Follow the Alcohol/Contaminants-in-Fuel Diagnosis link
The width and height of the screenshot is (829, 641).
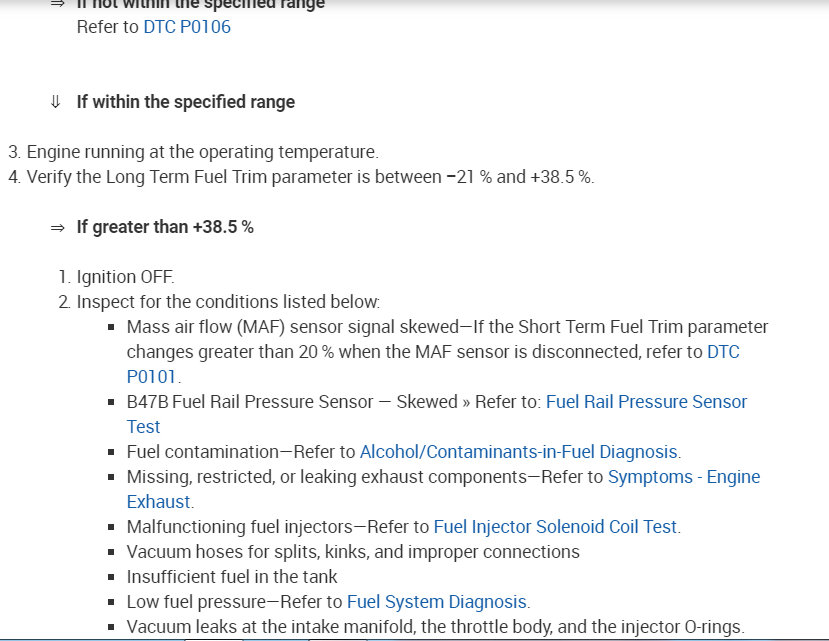pyautogui.click(x=518, y=452)
